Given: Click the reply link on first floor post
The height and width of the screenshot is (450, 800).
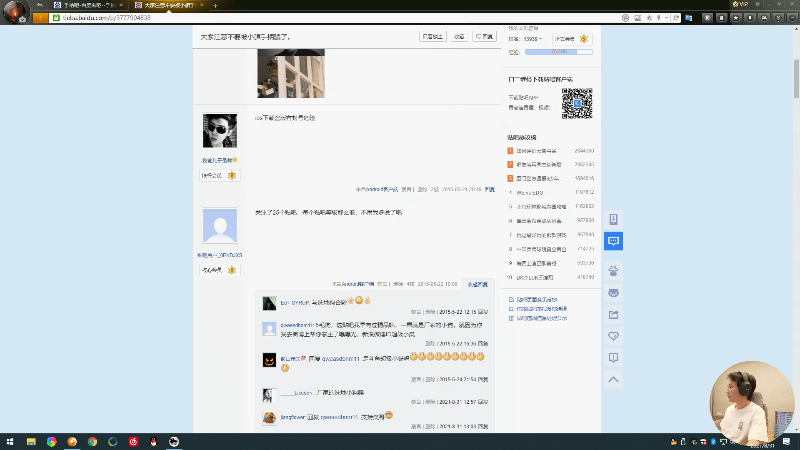Looking at the screenshot, I should [490, 189].
